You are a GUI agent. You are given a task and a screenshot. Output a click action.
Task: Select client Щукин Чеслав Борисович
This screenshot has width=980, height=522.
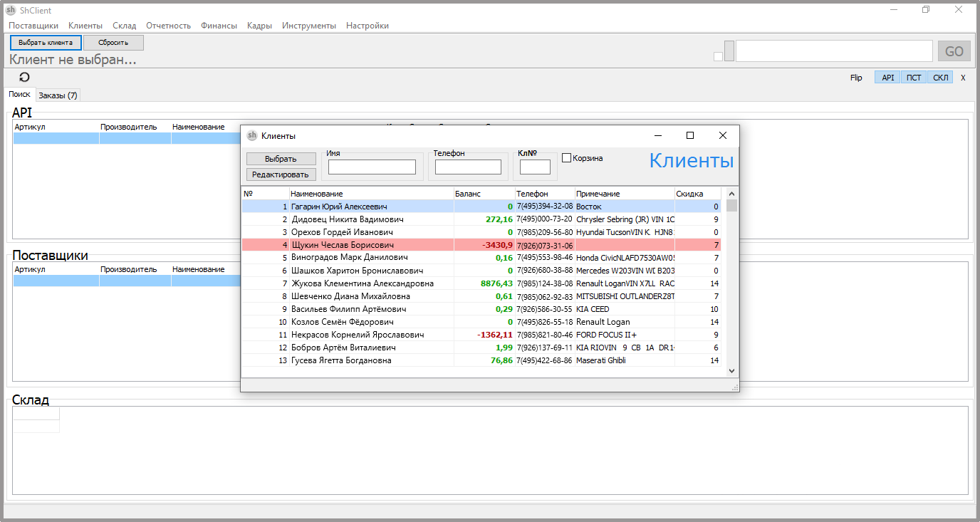coord(481,245)
